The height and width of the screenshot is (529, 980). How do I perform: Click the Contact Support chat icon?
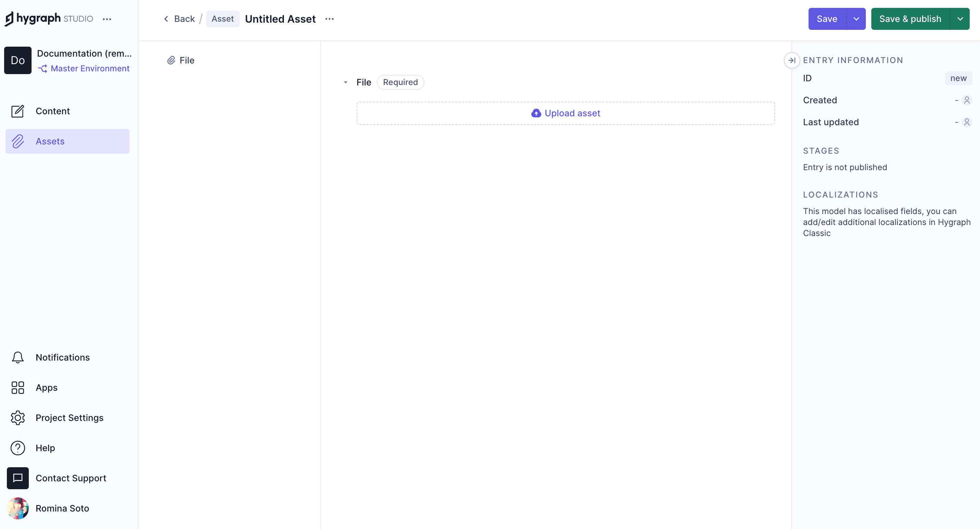coord(17,478)
